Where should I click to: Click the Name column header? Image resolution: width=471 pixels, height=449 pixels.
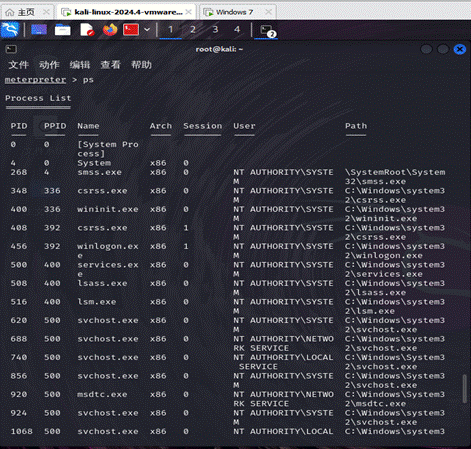(x=88, y=126)
